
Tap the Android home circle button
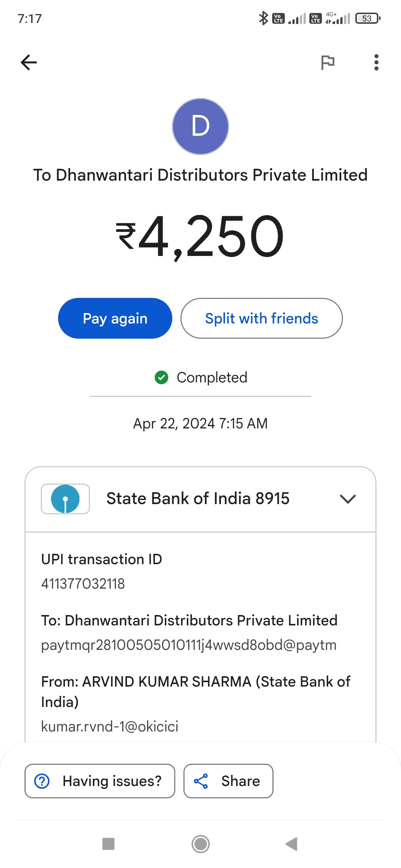click(200, 844)
